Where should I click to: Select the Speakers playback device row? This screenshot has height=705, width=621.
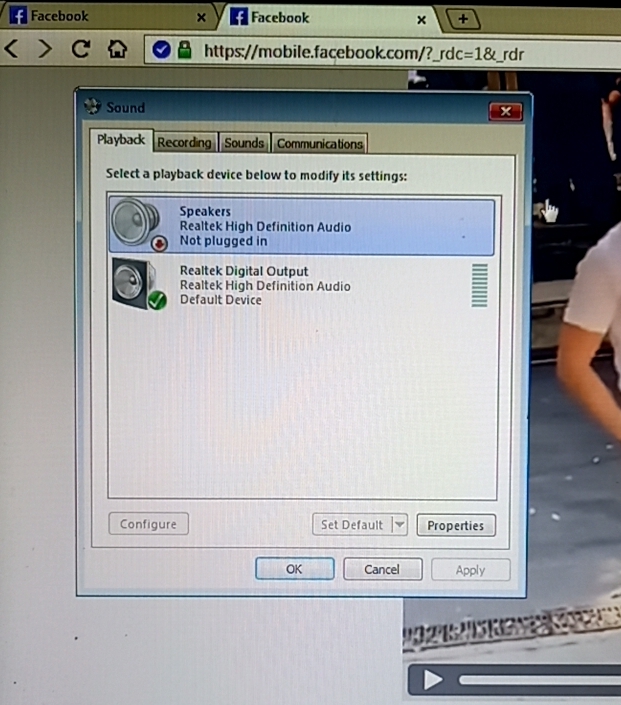(302, 226)
